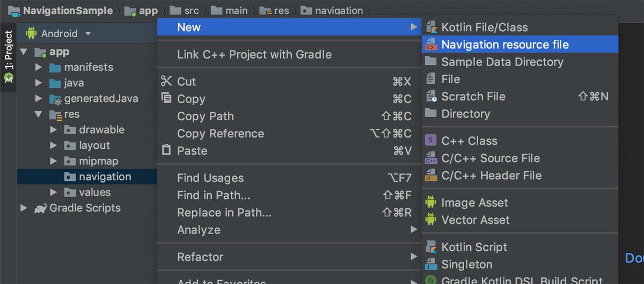Open the New submenu entry

[x=289, y=27]
